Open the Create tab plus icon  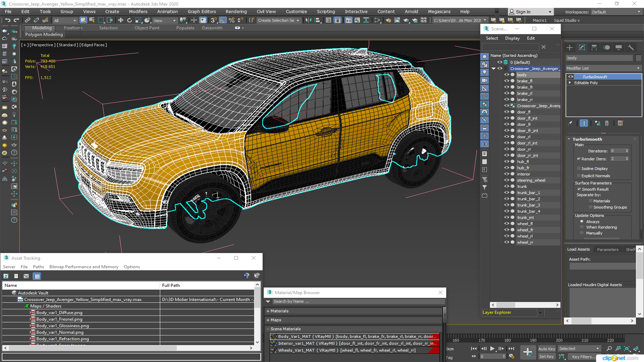point(570,48)
